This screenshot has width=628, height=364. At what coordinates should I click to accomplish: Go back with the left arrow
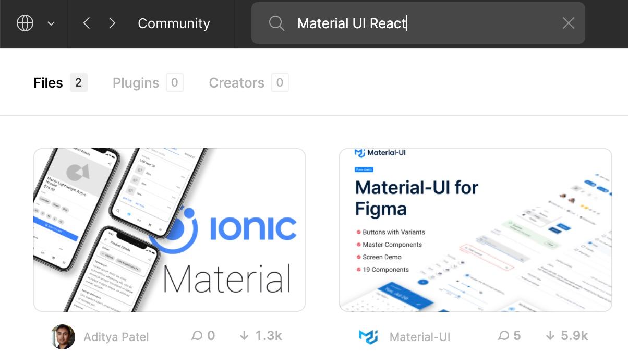coord(87,23)
